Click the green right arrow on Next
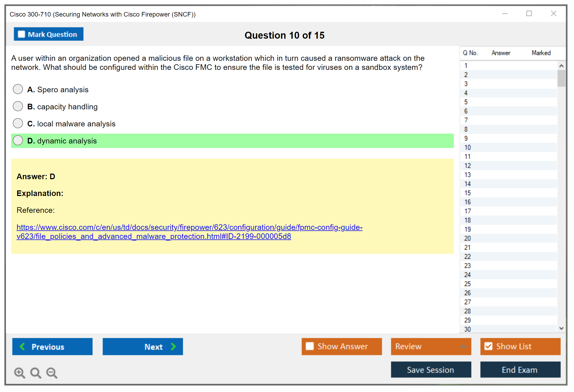This screenshot has width=574, height=392. pyautogui.click(x=173, y=346)
